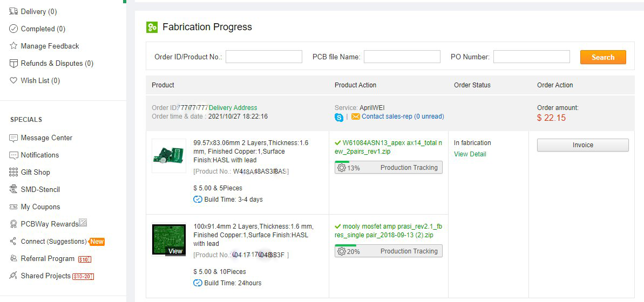Click the Completed checkmark circle icon
The image size is (644, 302).
pos(13,29)
